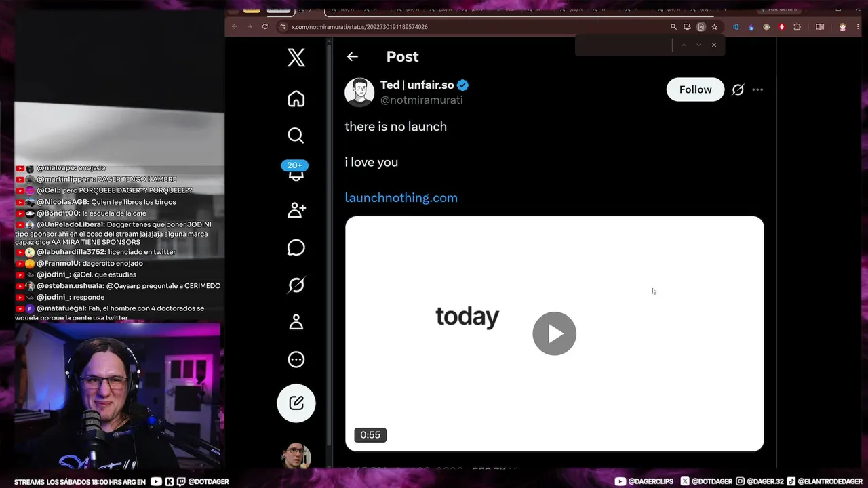Screen dimensions: 868x488
Task: Open the post's three-dot more menu
Action: point(757,89)
